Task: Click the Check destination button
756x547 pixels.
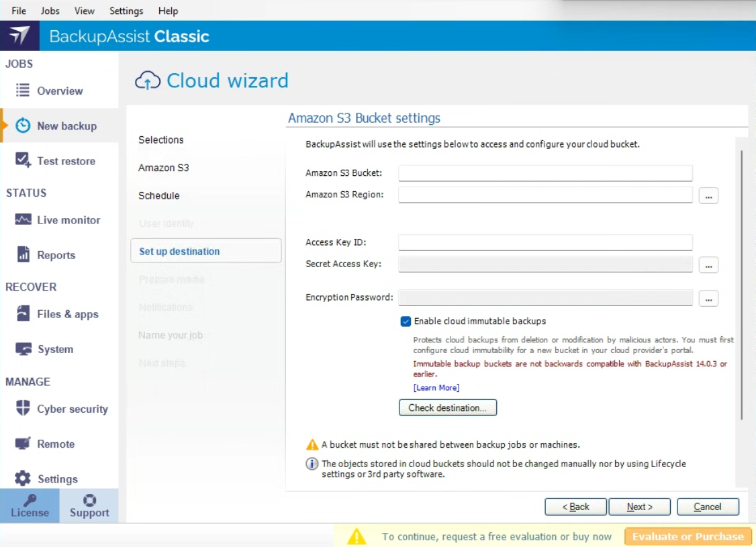Action: click(448, 407)
